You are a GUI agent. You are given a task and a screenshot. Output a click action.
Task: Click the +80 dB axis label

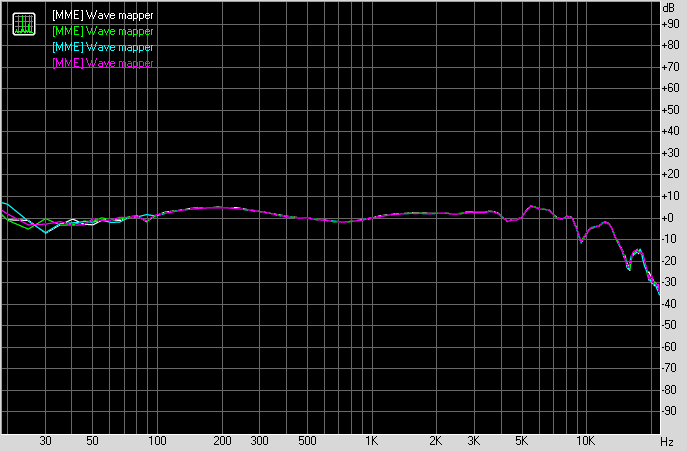(x=671, y=45)
